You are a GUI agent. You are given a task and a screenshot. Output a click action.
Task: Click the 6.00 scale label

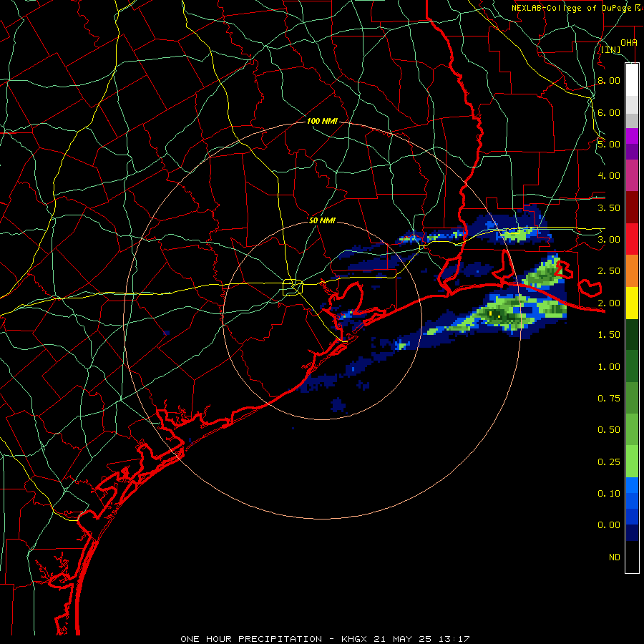[x=609, y=112]
